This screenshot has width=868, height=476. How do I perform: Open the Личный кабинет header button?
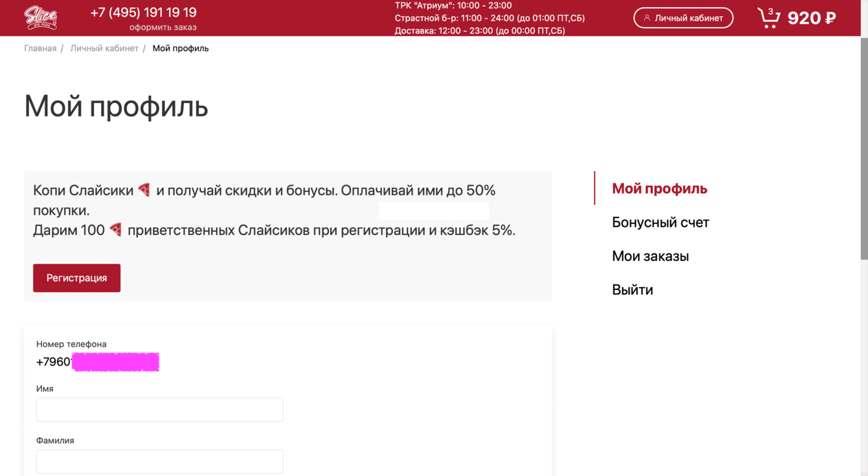[683, 18]
